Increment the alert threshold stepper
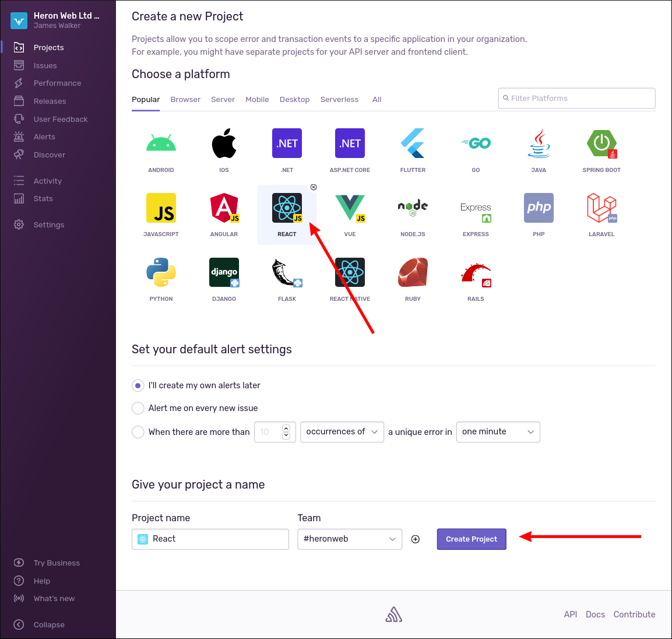 coord(286,428)
